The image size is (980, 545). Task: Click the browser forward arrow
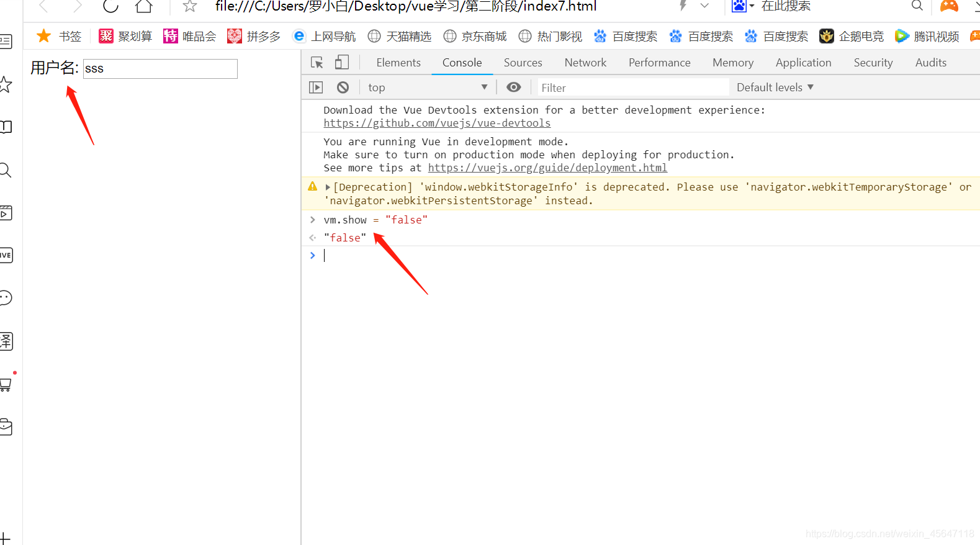tap(77, 6)
